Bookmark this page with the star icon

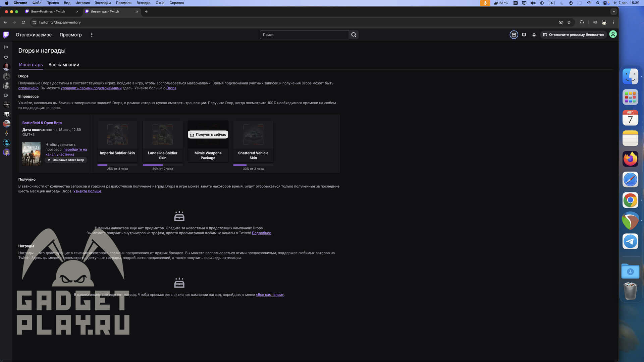point(569,22)
